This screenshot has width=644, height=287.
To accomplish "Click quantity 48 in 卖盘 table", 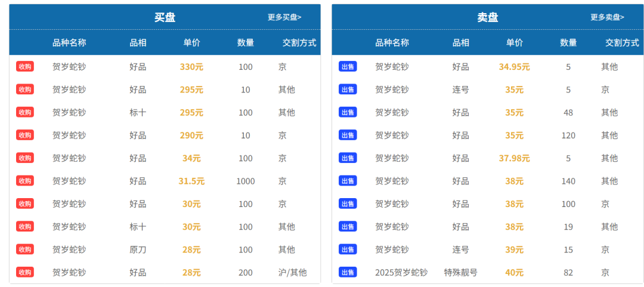I will coord(568,112).
